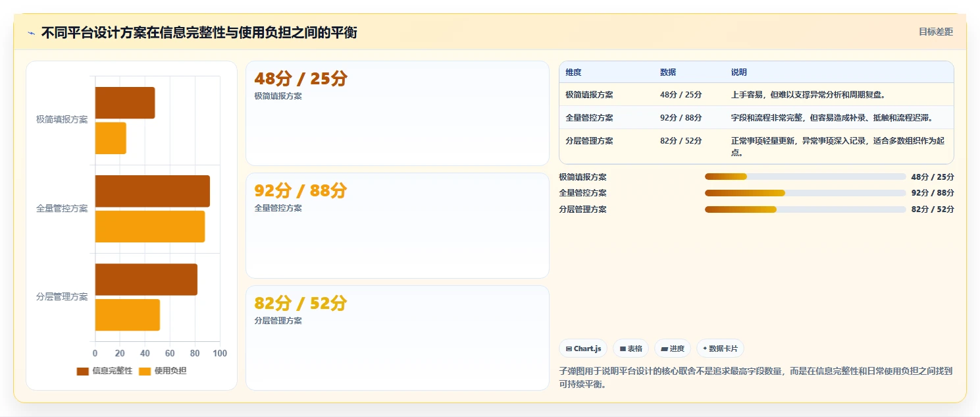This screenshot has height=417, width=980.
Task: Click the orange bar for 全量管控方案
Action: tap(150, 227)
